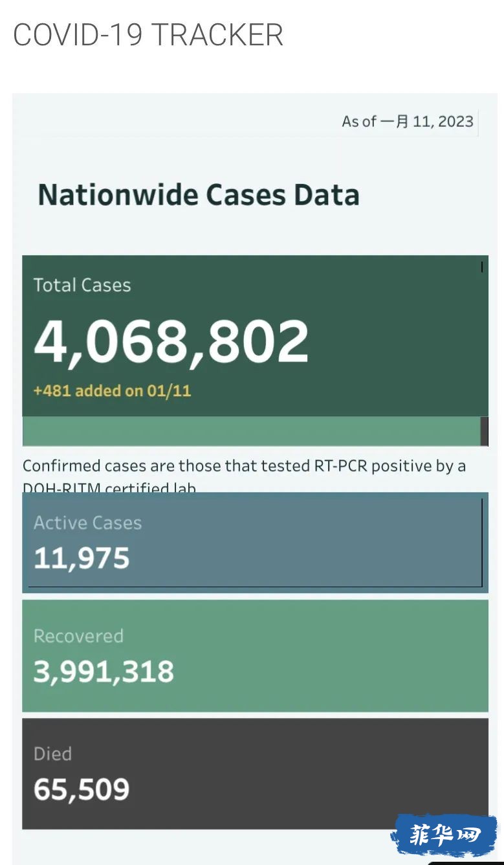Select the Nationwide Cases Data title
Image resolution: width=504 pixels, height=865 pixels.
point(199,195)
